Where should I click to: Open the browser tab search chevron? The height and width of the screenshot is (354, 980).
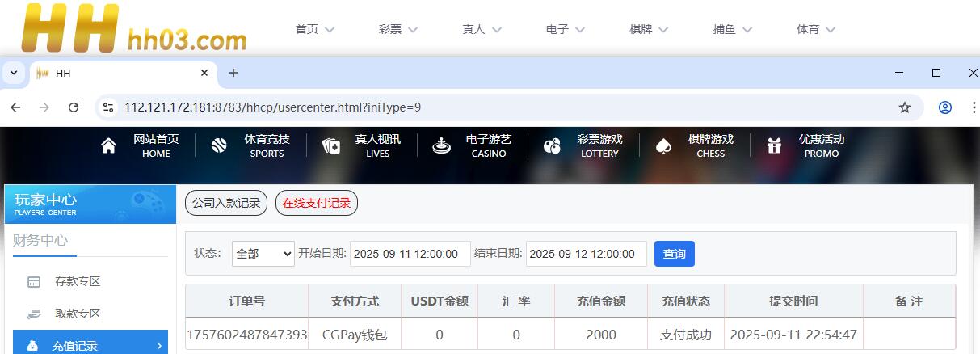click(14, 73)
